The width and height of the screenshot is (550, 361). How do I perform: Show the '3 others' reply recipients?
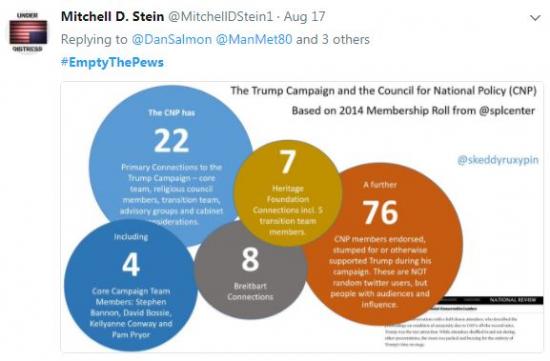click(346, 39)
